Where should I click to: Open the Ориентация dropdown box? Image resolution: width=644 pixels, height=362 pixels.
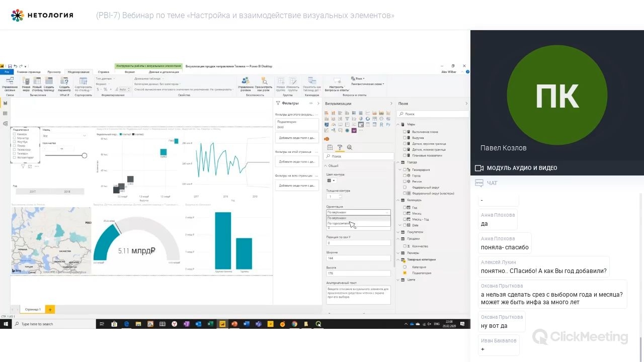point(358,212)
